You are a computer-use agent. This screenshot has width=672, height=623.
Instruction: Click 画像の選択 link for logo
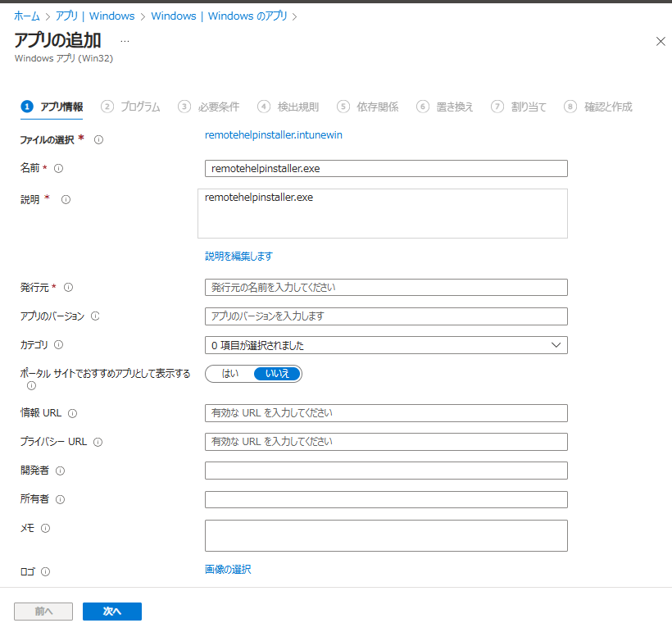tap(228, 570)
